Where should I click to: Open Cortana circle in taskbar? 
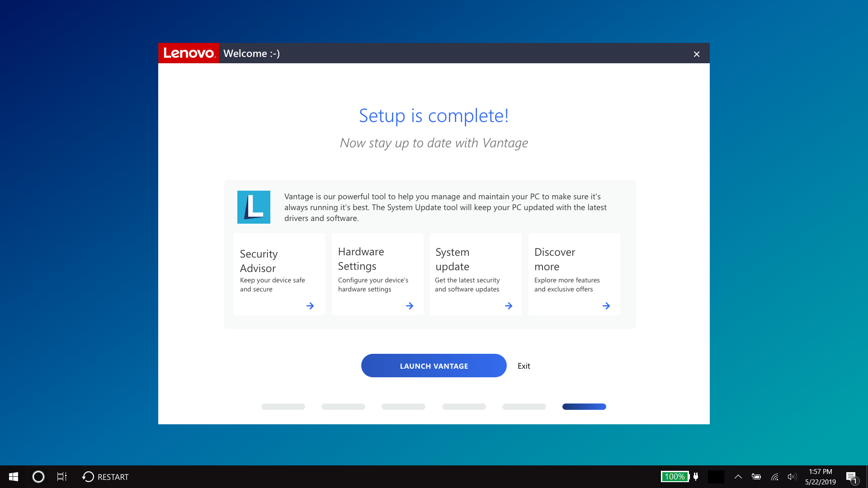point(38,477)
